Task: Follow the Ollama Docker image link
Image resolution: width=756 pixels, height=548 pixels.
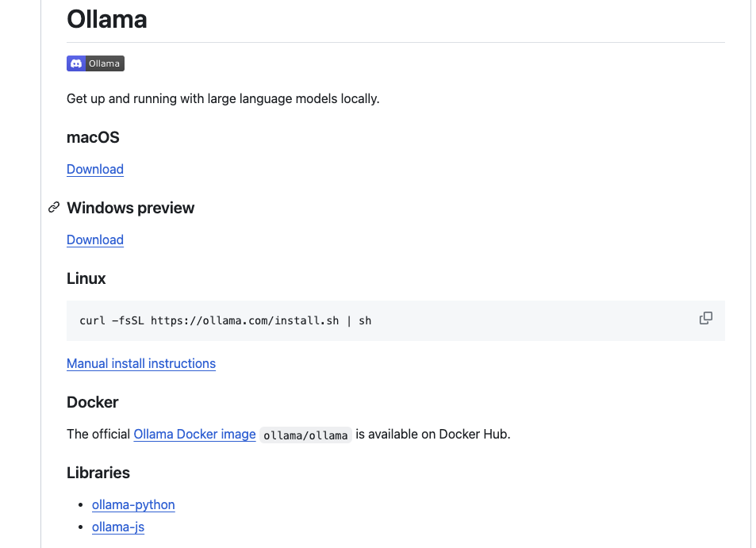Action: click(195, 435)
